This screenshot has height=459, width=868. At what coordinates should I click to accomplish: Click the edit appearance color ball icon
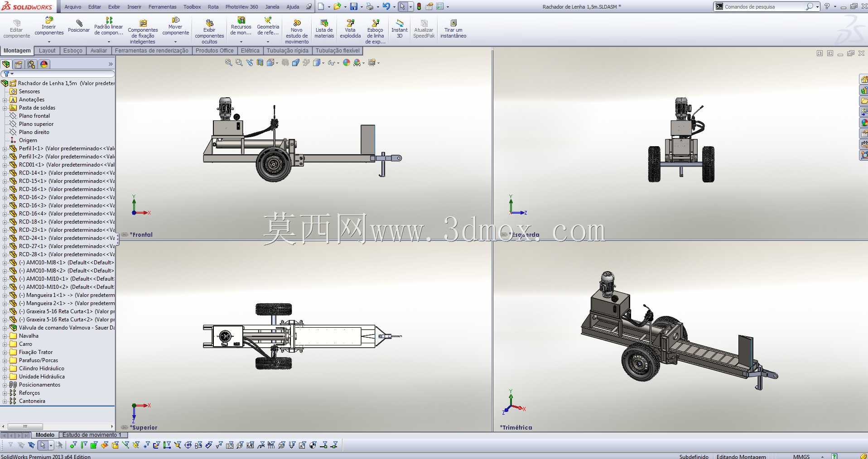(x=347, y=62)
